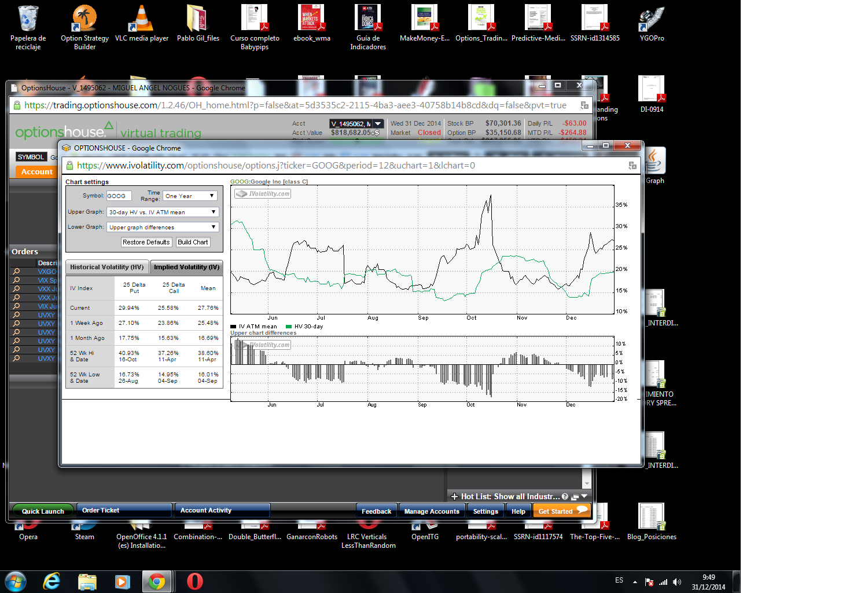Click the 52 Wk Hi put value 40.93%
Image resolution: width=868 pixels, height=593 pixels.
pyautogui.click(x=129, y=353)
